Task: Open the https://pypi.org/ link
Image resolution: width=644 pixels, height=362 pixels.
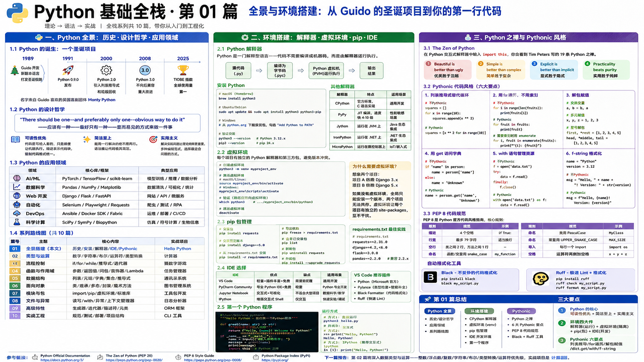Action: (x=275, y=360)
